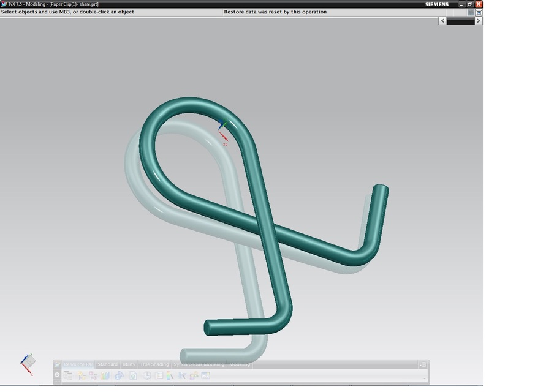Click the gear customize icon on the bottom toolbar
This screenshot has height=392, width=535.
coord(56,375)
